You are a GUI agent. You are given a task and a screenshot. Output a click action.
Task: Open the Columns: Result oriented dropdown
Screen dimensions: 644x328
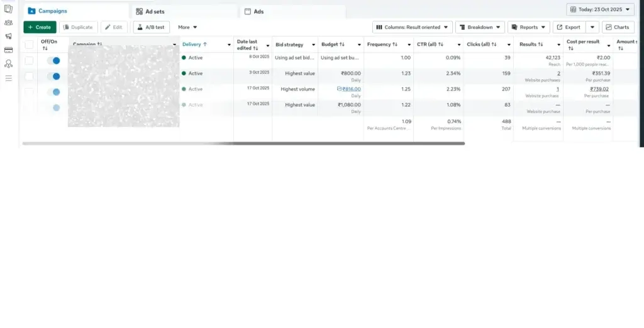pyautogui.click(x=412, y=27)
